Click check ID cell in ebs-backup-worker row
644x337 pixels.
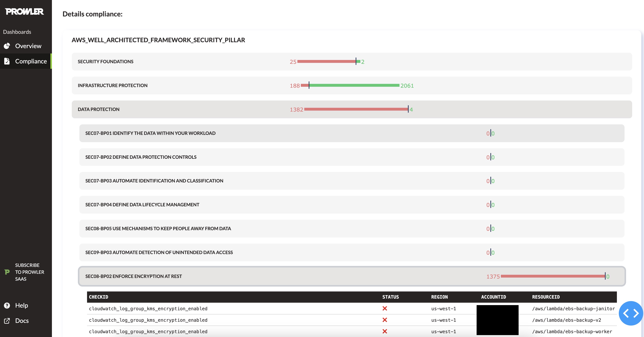click(x=148, y=332)
